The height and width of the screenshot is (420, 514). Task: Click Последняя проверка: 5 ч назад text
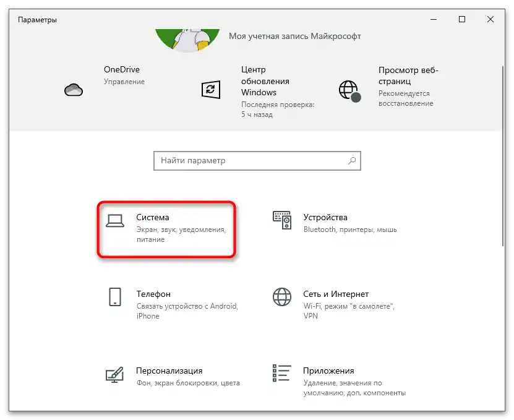(x=277, y=109)
